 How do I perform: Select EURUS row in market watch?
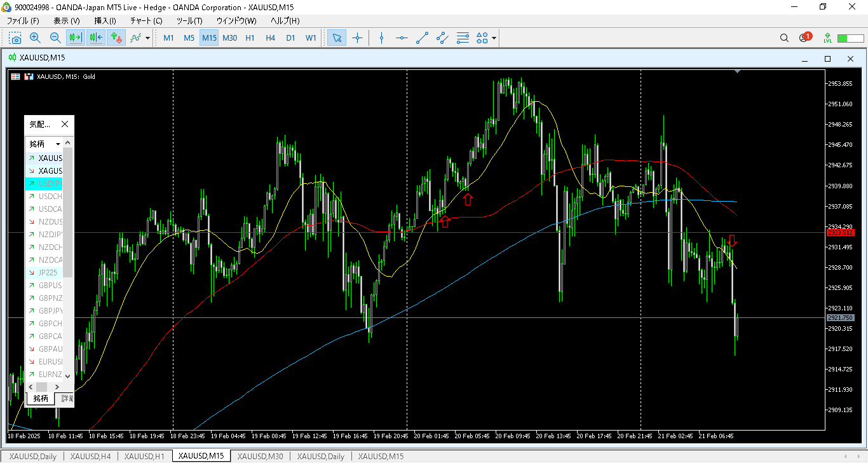click(x=44, y=361)
